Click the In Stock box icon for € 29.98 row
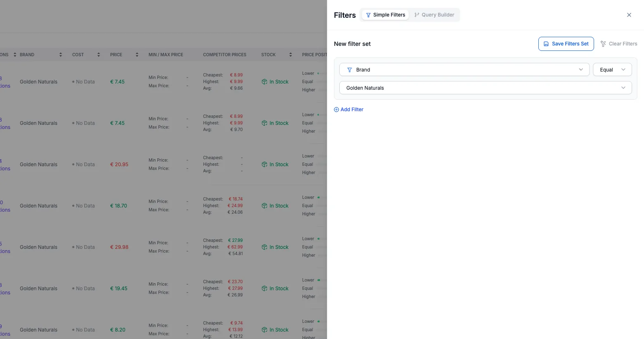Screen dimensions: 644x339 tap(265, 247)
